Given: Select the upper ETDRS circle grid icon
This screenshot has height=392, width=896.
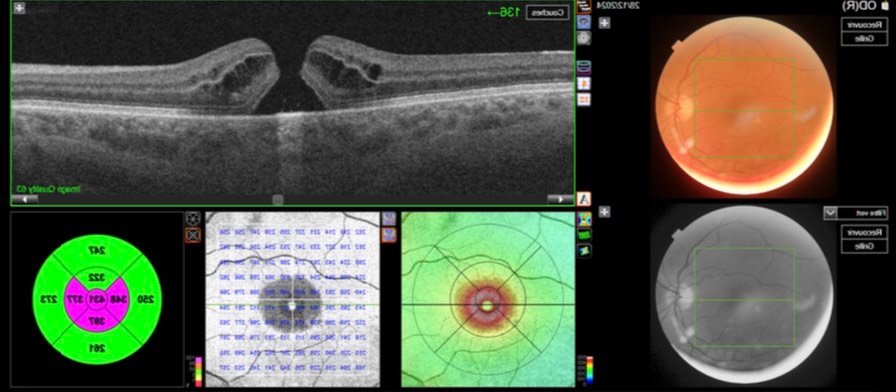Looking at the screenshot, I should coord(193,218).
